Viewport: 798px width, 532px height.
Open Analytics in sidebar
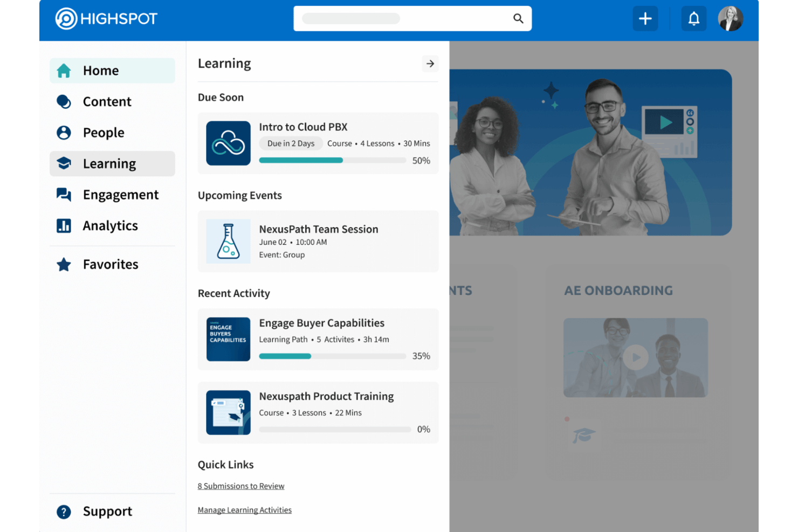click(112, 225)
